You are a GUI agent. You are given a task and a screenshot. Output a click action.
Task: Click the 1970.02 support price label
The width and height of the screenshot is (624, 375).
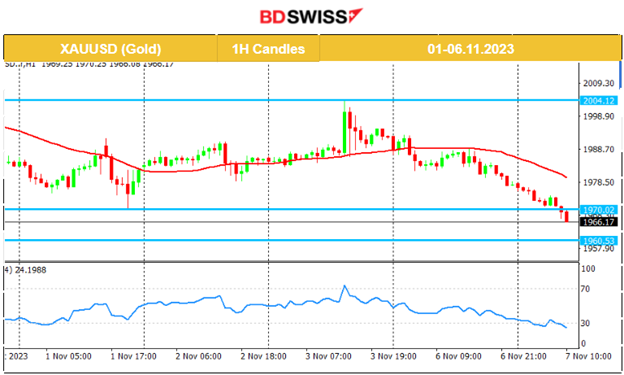599,209
